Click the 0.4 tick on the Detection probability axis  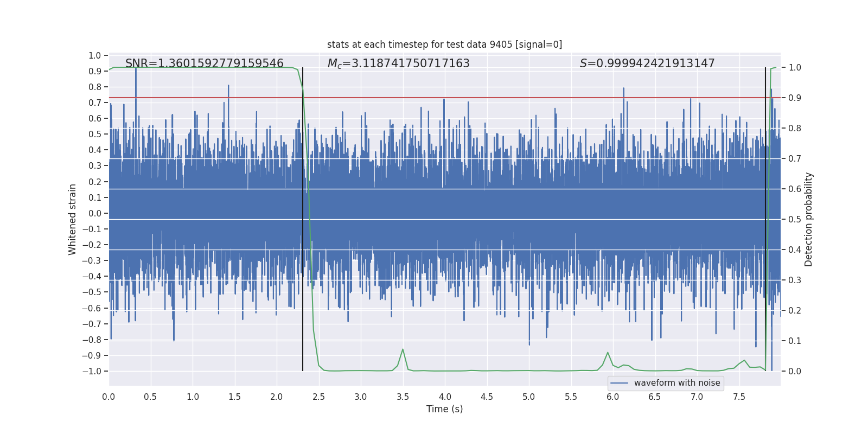tap(795, 250)
